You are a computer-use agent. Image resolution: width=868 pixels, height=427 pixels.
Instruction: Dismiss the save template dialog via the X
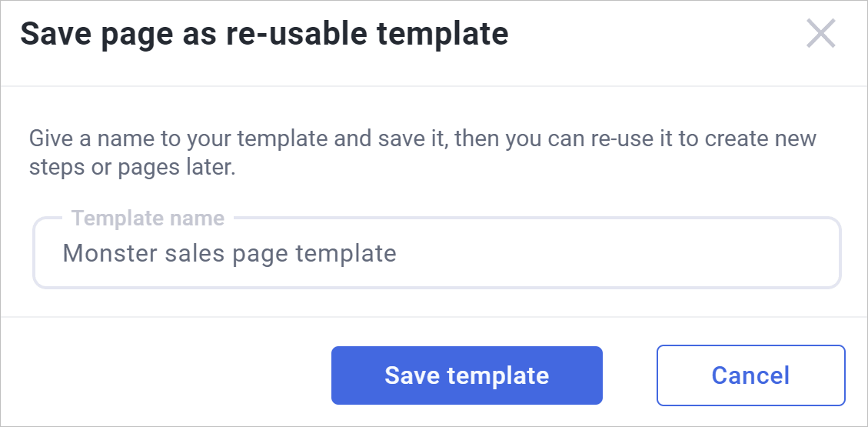point(820,34)
